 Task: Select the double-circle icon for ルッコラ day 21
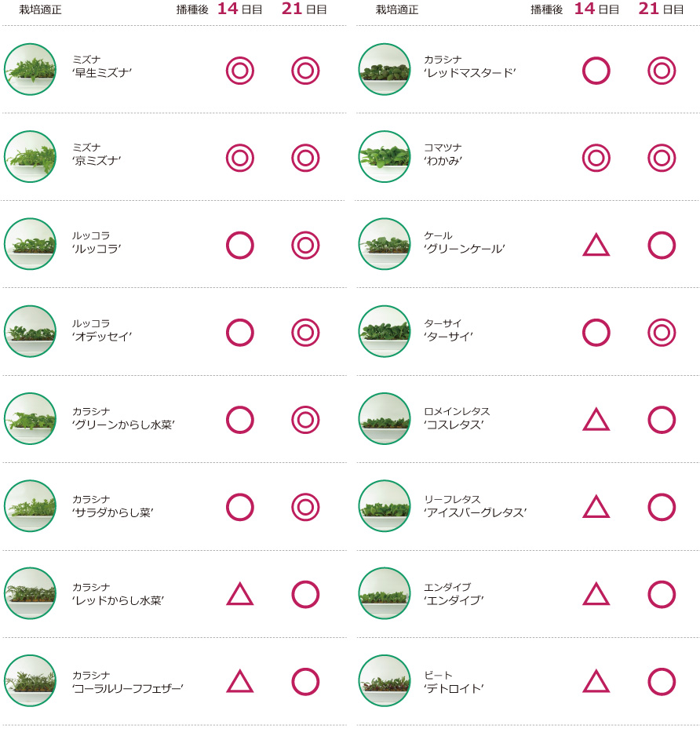coord(305,245)
